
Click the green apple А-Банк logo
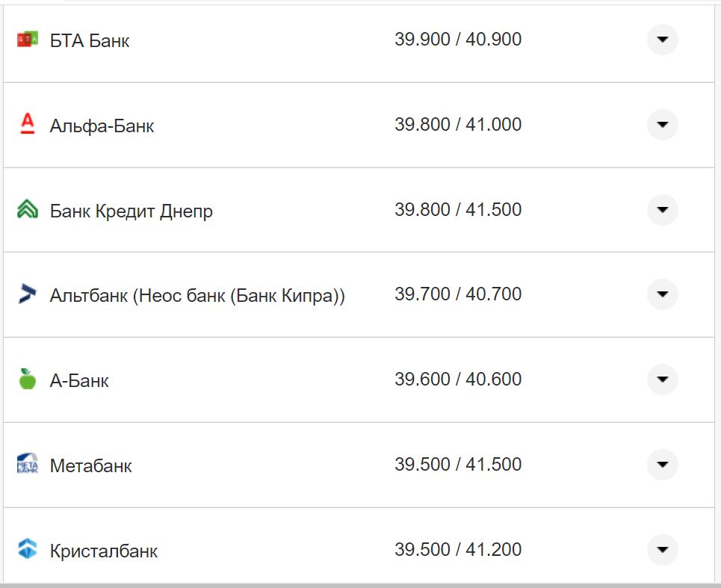[x=27, y=380]
